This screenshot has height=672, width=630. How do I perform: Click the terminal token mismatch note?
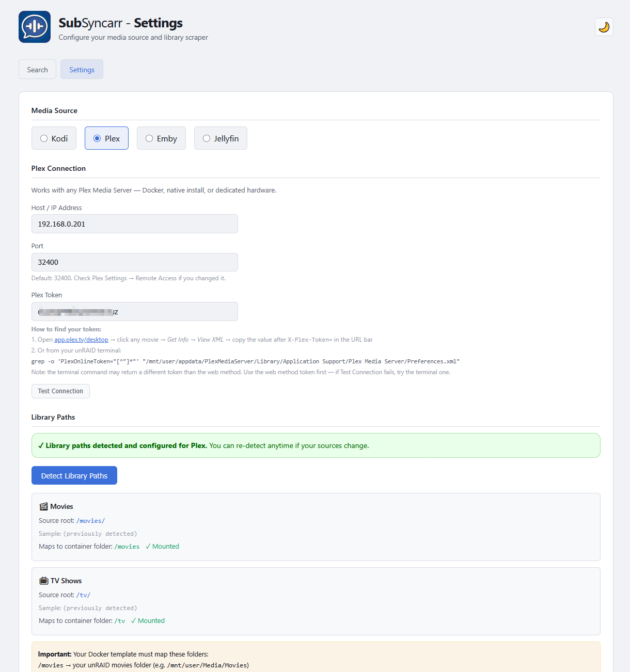[241, 372]
